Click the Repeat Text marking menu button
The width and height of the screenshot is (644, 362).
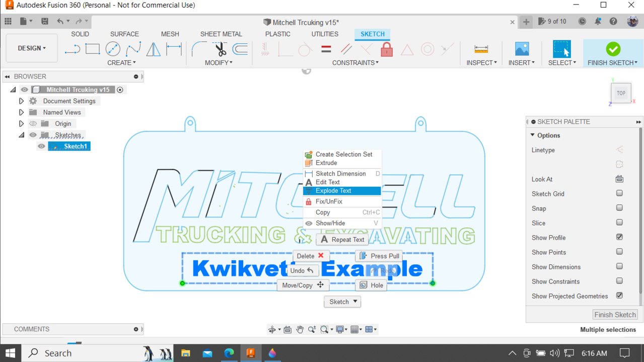point(342,240)
